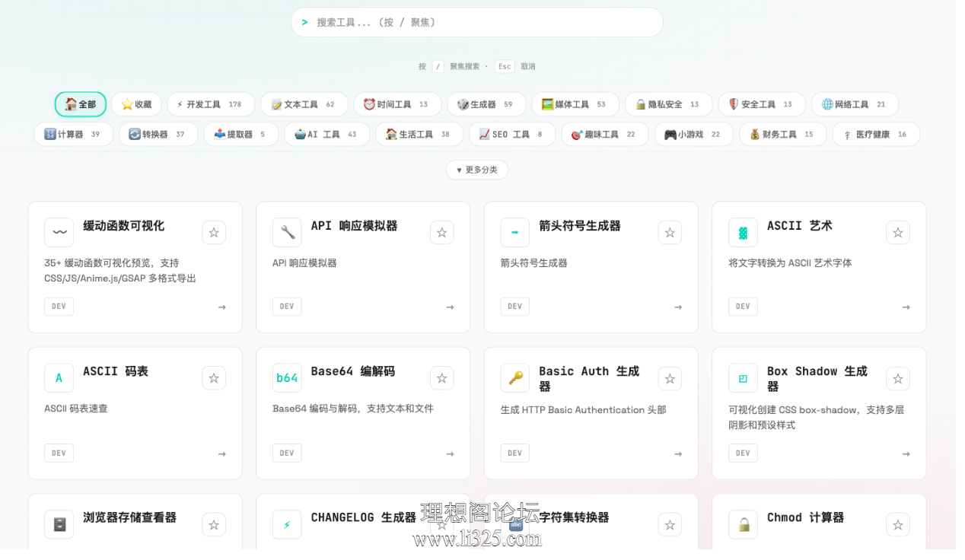Screen dimensions: 965x560
Task: Show the 媒体工具 category
Action: pos(575,104)
